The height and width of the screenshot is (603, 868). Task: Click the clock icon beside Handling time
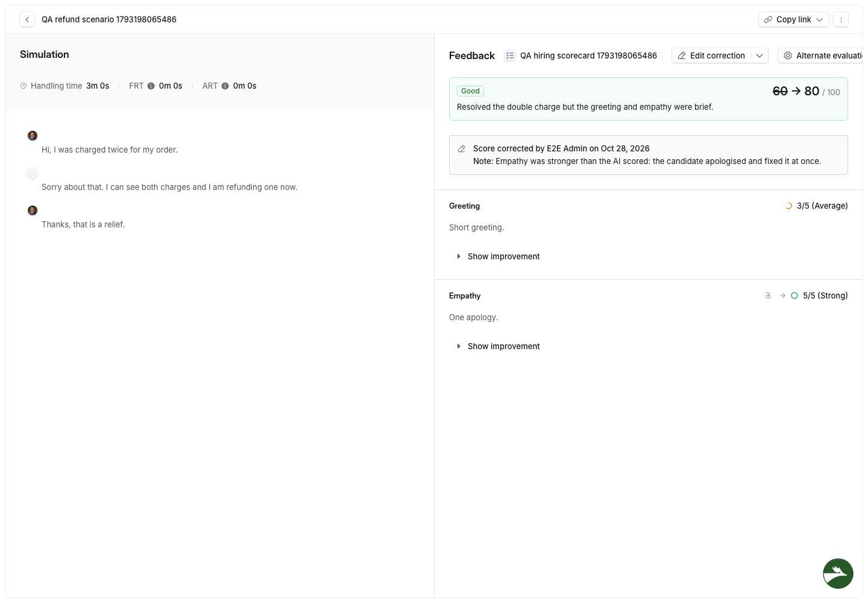pos(24,86)
